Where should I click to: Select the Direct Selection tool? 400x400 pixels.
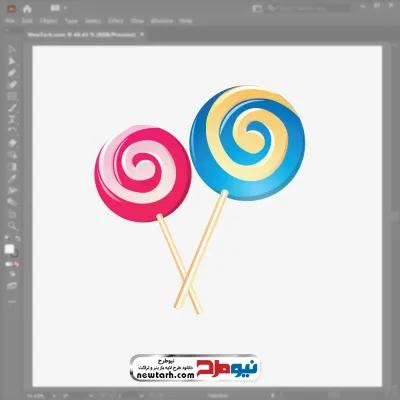tap(12, 61)
